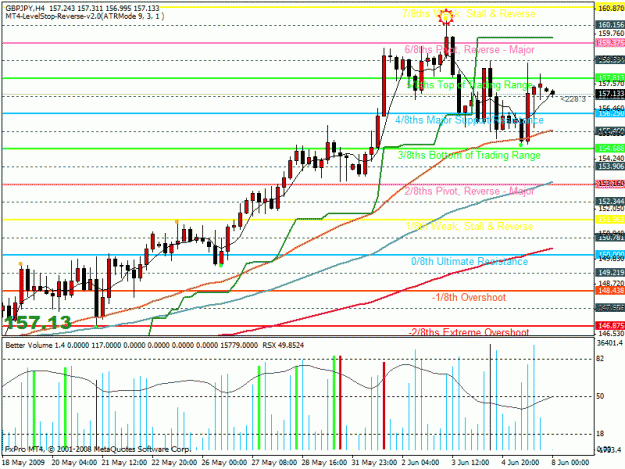The image size is (625, 469).
Task: Click the RSX level 50 scale label
Action: tap(600, 396)
